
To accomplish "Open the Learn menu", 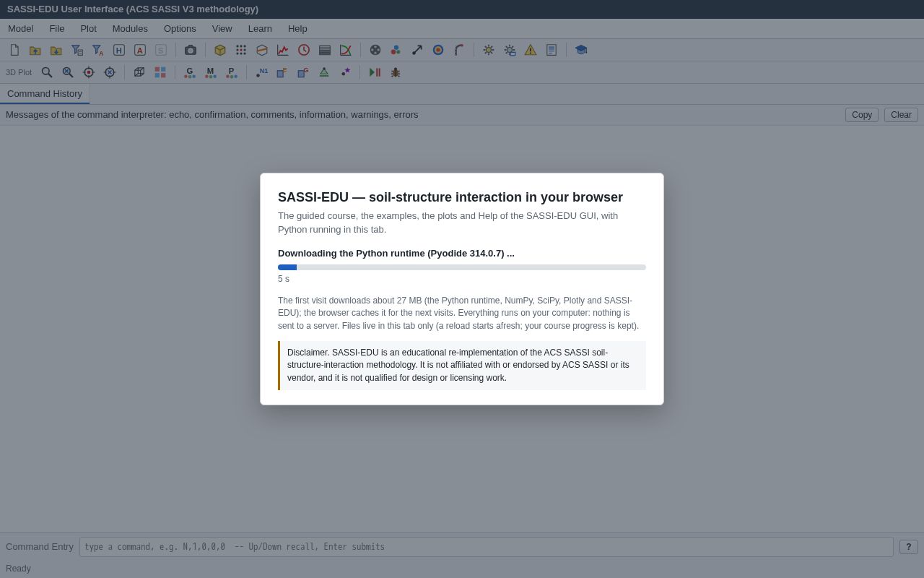I will pyautogui.click(x=260, y=29).
